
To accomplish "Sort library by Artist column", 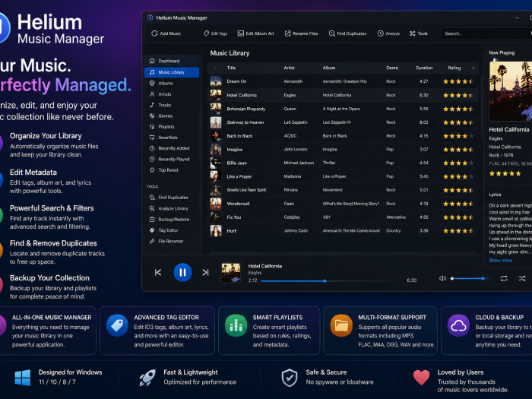I will tap(289, 68).
